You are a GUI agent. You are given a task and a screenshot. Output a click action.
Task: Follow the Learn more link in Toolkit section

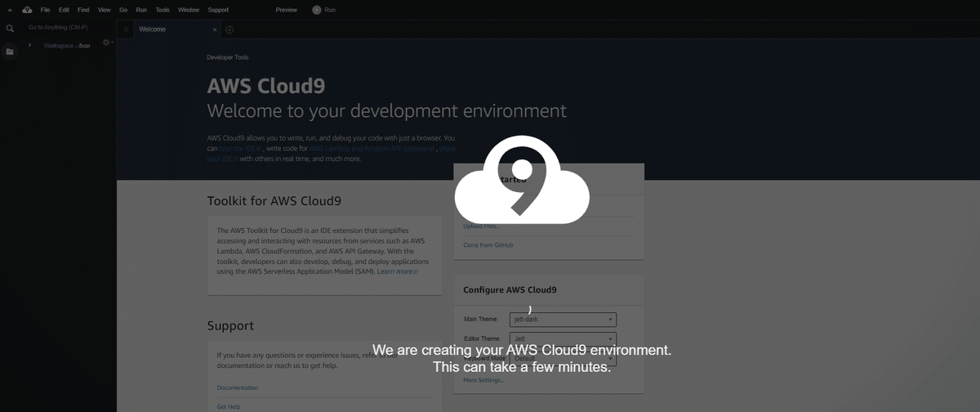pos(397,271)
